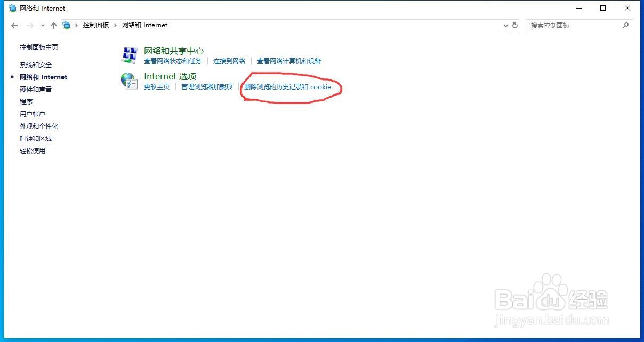
Task: Expand the address bar history dropdown
Action: coord(506,25)
